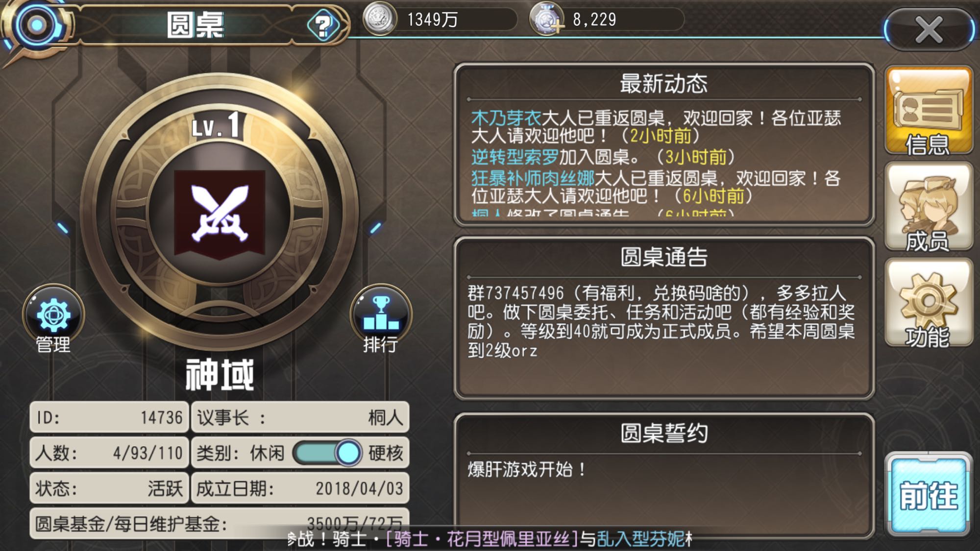980x551 pixels.
Task: Open member link 狂暴补师肉丝娜
Action: click(x=532, y=178)
